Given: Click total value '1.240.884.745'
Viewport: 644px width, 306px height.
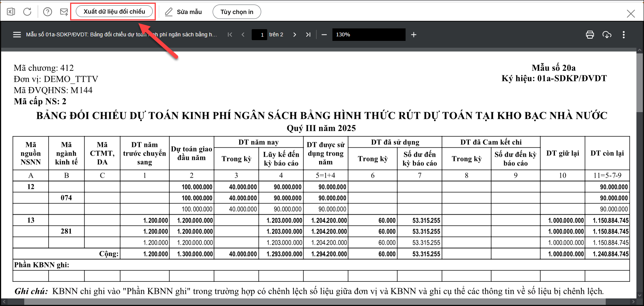Looking at the screenshot, I should point(611,254).
